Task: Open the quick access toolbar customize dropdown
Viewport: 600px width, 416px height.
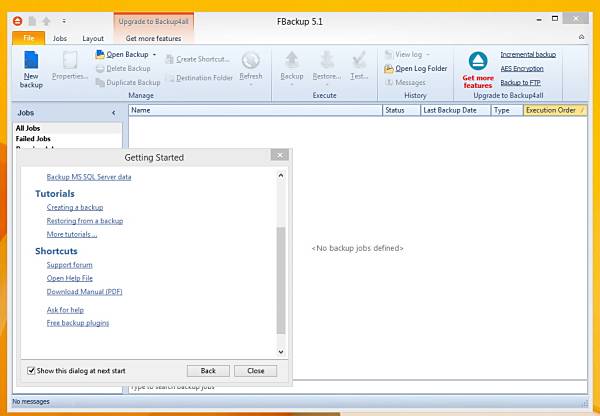Action: point(64,21)
